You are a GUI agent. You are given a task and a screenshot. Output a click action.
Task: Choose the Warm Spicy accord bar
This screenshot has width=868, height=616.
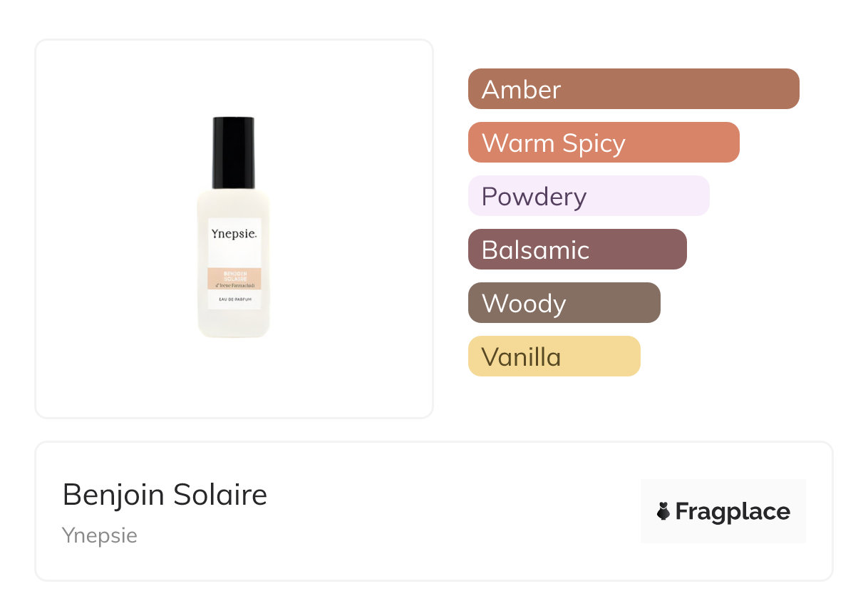[603, 143]
